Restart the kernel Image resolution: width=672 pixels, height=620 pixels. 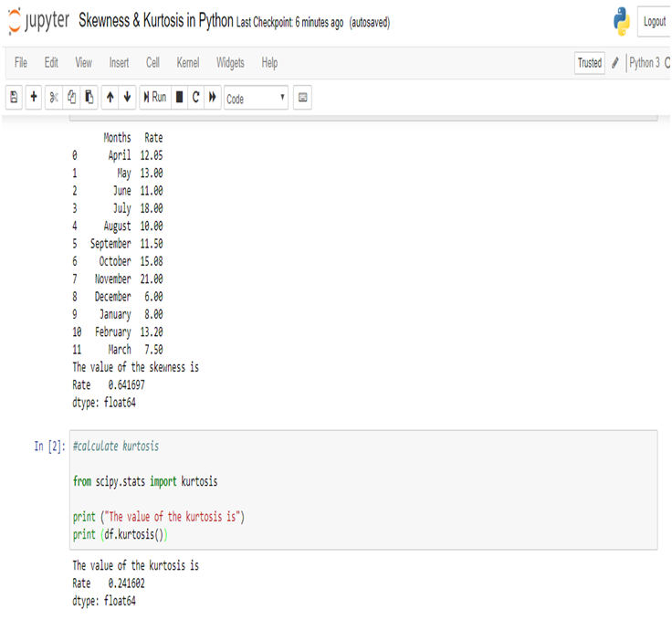click(x=196, y=98)
